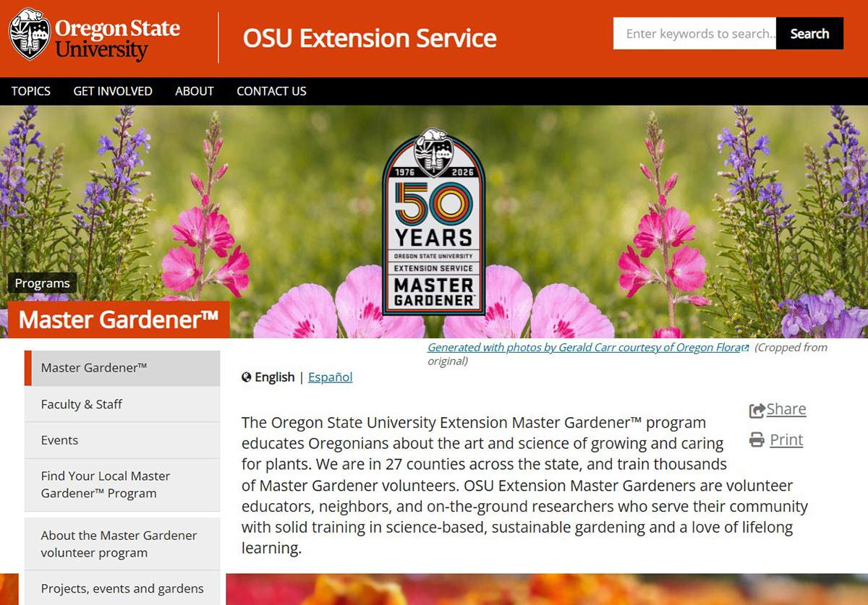Viewport: 868px width, 605px height.
Task: Print the page with the Print link
Action: coord(786,439)
